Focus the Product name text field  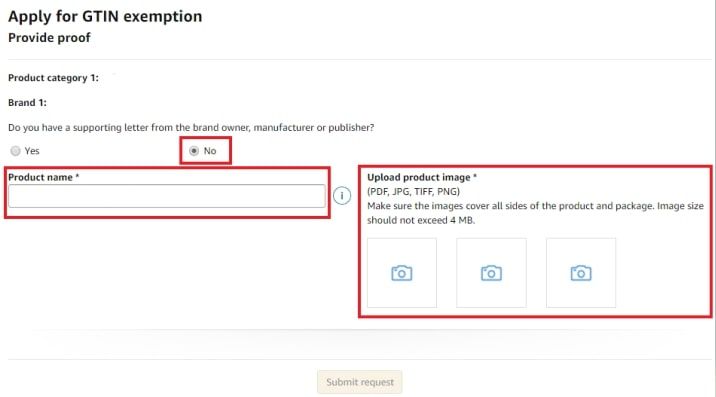[167, 196]
